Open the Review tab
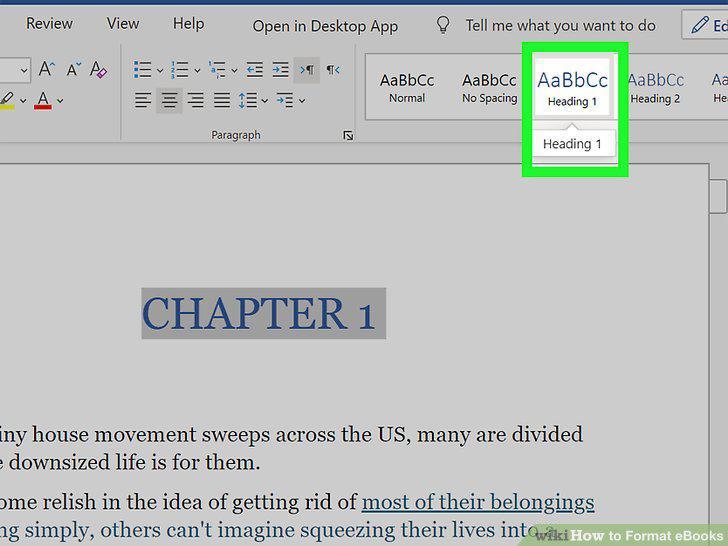 pos(49,24)
